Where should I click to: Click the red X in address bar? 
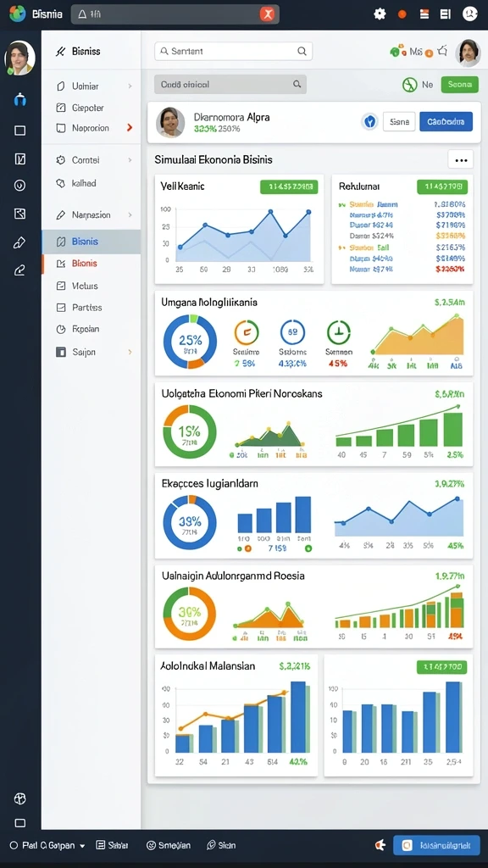[267, 14]
